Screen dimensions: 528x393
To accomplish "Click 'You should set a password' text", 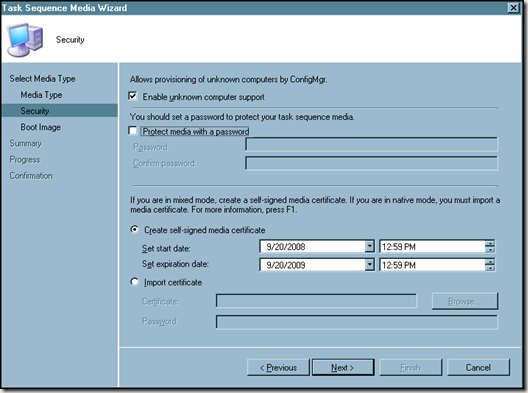I will [x=242, y=117].
